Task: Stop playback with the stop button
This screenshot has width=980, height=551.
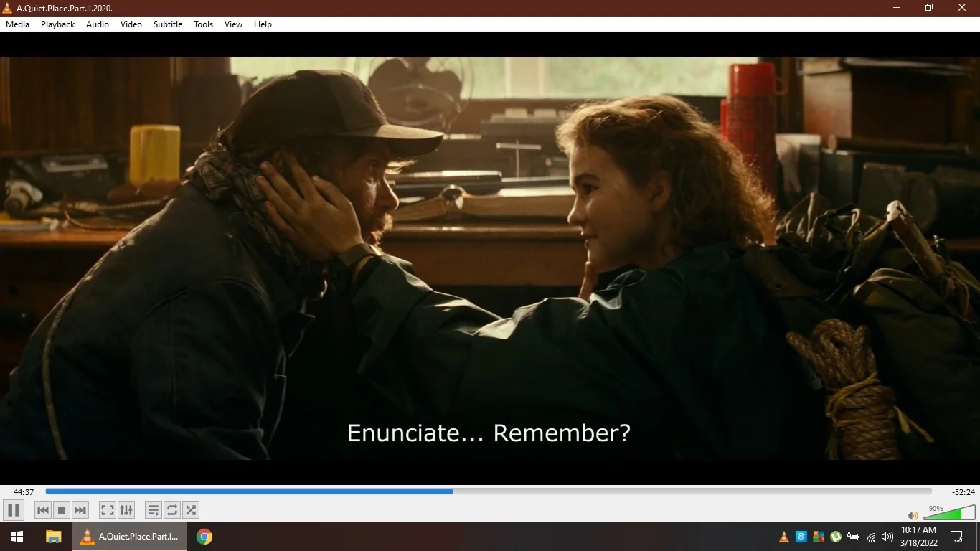Action: pyautogui.click(x=62, y=510)
